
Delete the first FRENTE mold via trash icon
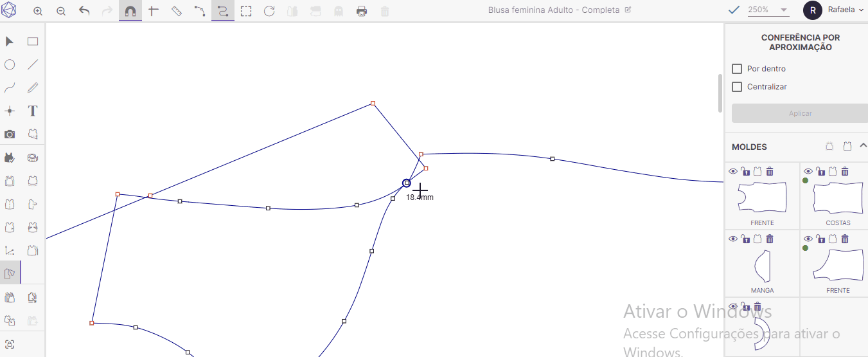[x=770, y=171]
